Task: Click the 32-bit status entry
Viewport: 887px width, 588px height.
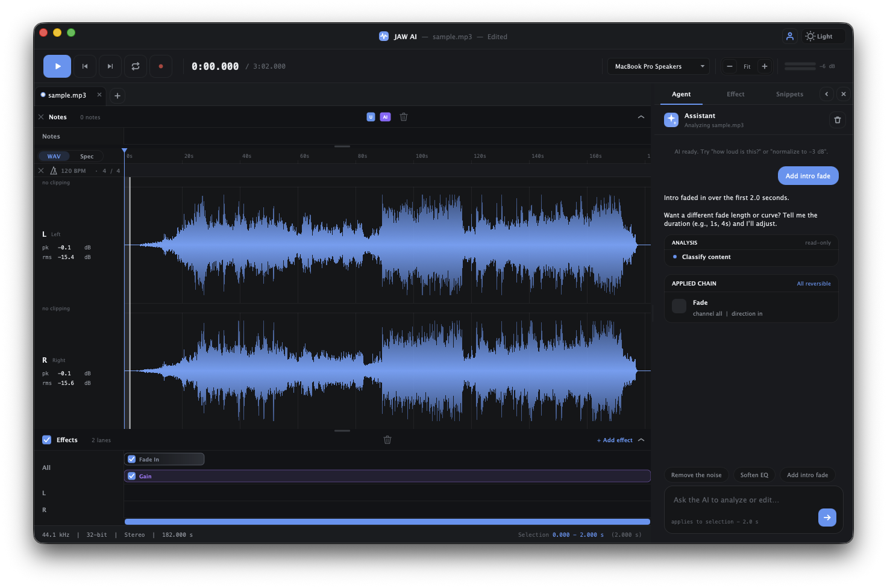Action: pyautogui.click(x=96, y=535)
